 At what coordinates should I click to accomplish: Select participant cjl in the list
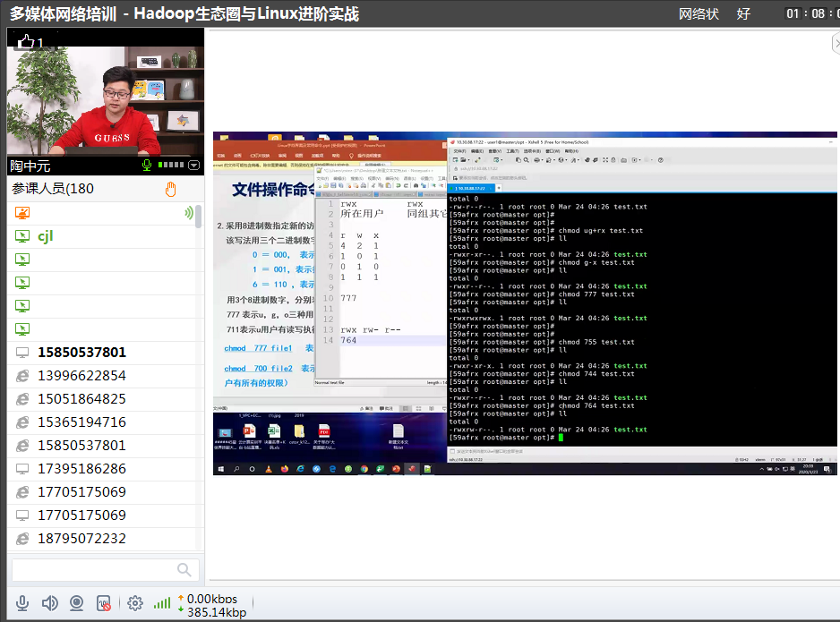(x=46, y=236)
